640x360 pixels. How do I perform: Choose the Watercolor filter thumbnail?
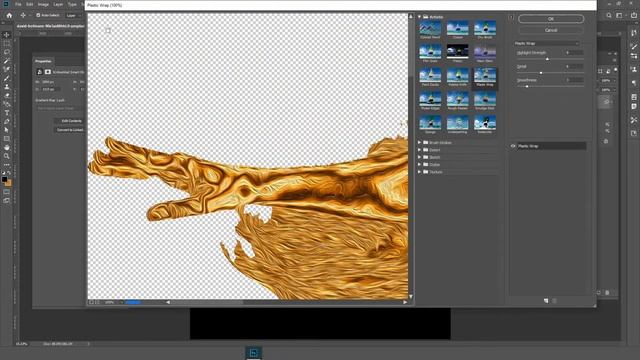pyautogui.click(x=485, y=125)
